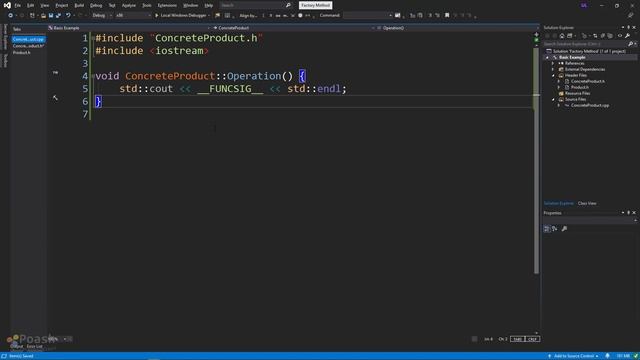This screenshot has height=360, width=640.
Task: Click the Collapse All icon in Solution Explorer
Action: point(603,36)
